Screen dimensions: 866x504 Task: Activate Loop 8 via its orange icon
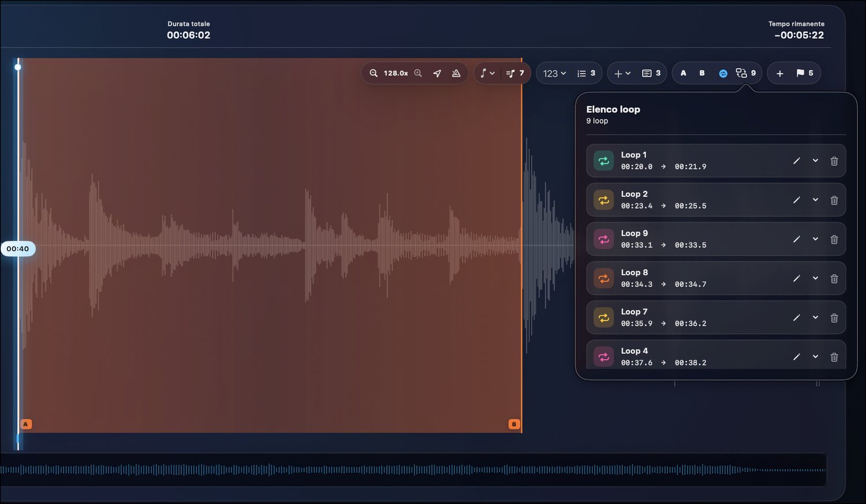604,279
